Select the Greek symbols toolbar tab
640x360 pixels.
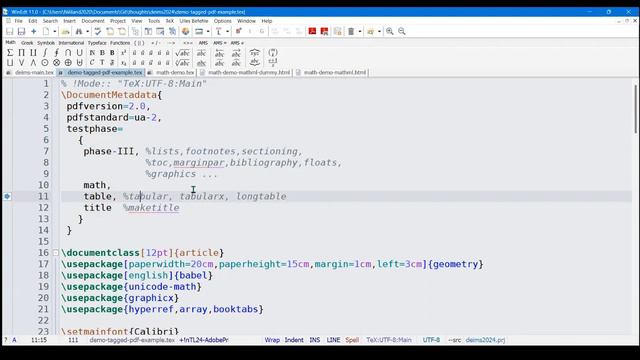click(x=27, y=43)
